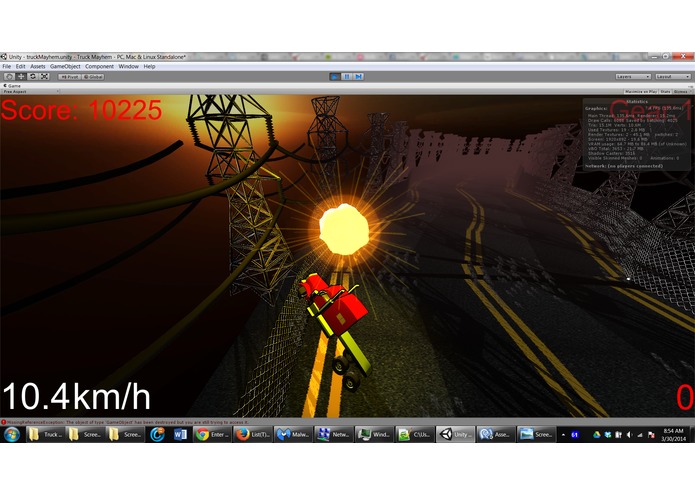Viewport: 695px width, 494px height.
Task: Open the Truck folder in taskbar
Action: point(45,435)
